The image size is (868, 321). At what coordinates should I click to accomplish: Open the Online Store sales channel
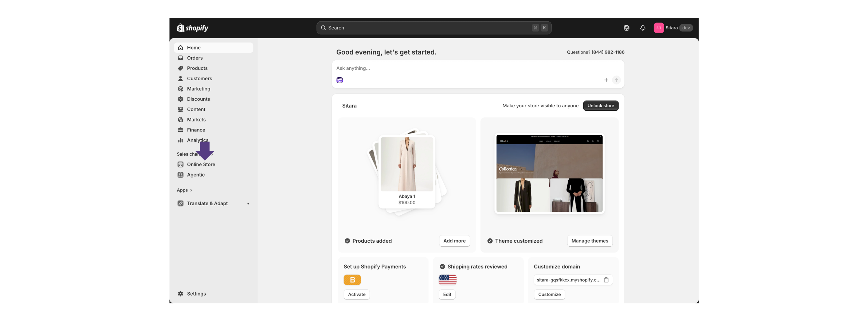tap(213, 164)
